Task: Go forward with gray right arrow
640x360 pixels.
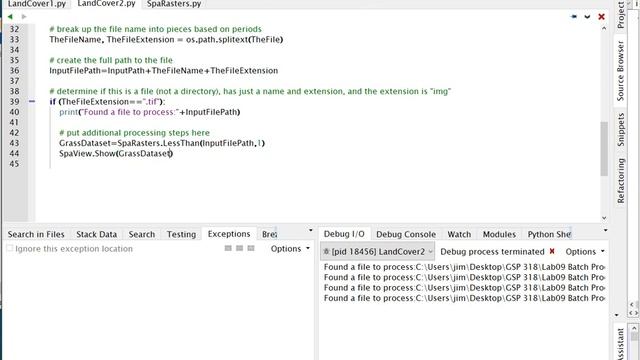Action: point(24,17)
